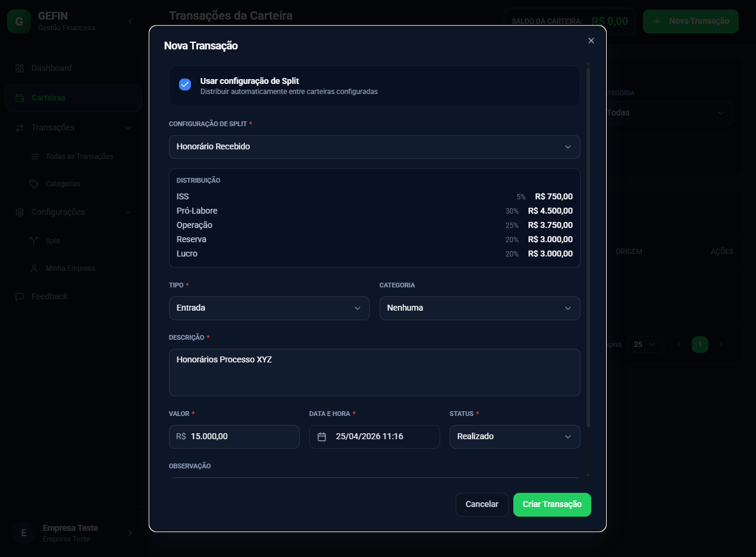Open the Transações sidebar section
This screenshot has width=756, height=557.
tap(73, 128)
